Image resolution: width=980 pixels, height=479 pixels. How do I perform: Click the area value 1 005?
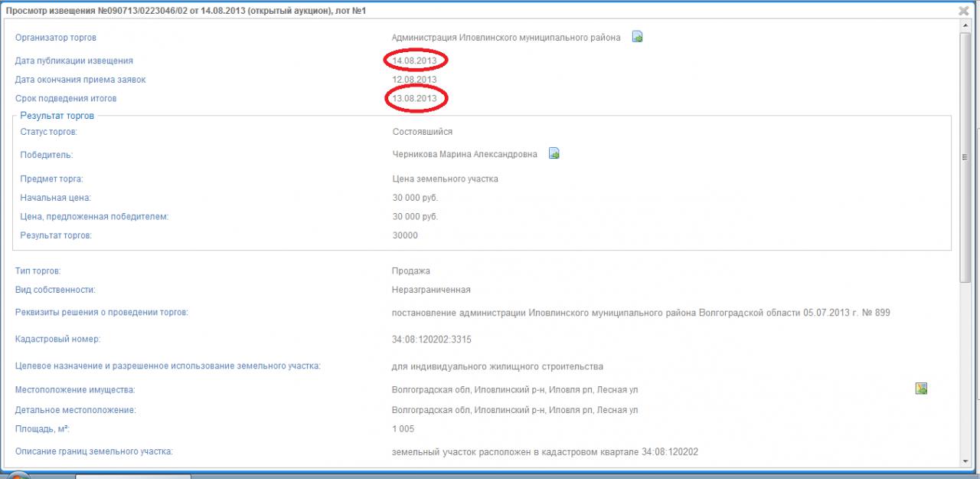(x=403, y=429)
